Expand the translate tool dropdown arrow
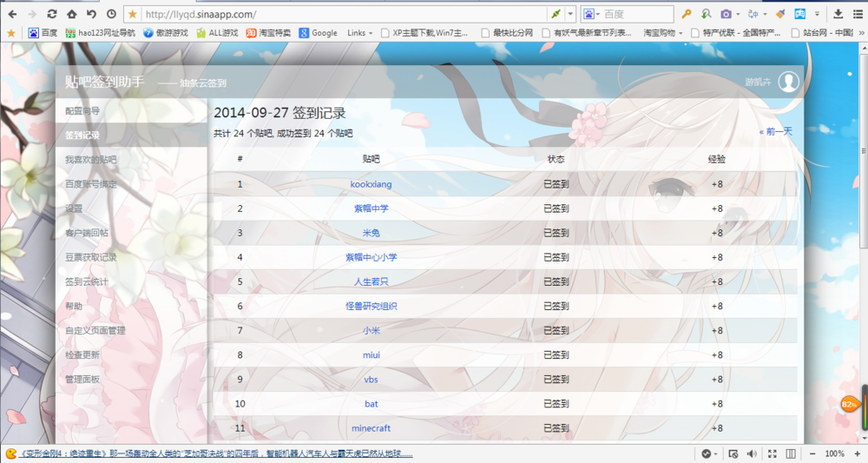Image resolution: width=868 pixels, height=463 pixels. coord(765,15)
